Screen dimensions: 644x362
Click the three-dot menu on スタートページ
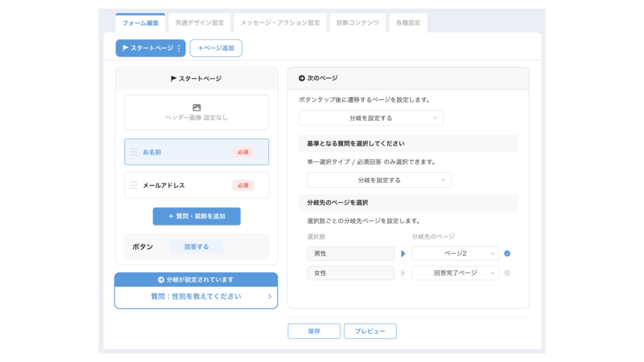[179, 48]
